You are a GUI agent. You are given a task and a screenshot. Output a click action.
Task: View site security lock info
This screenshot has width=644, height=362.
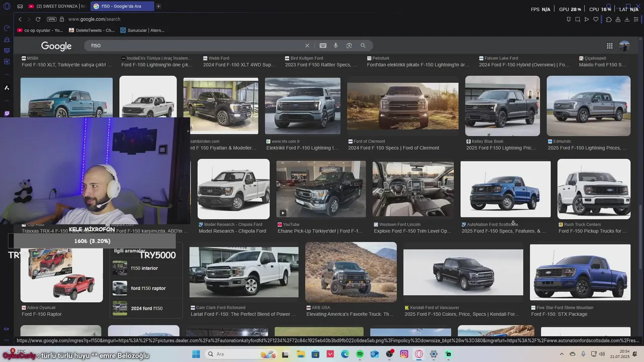[62, 19]
